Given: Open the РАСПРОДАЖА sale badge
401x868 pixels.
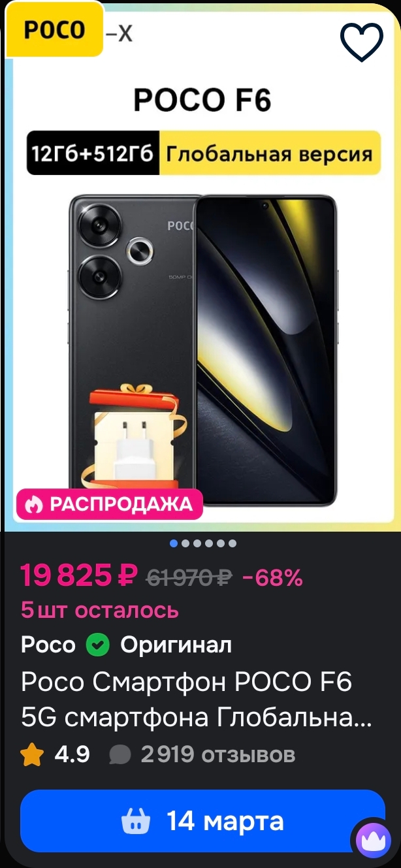Looking at the screenshot, I should coord(110,504).
